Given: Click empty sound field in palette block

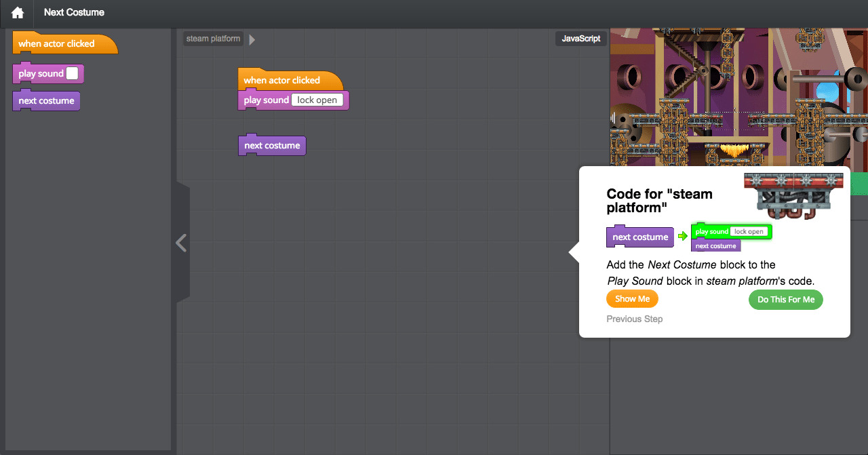Looking at the screenshot, I should coord(72,73).
